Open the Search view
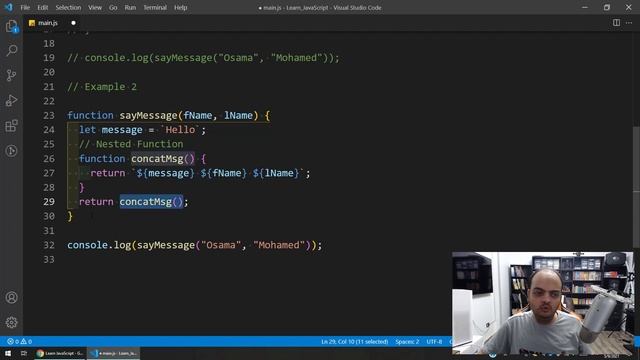The width and height of the screenshot is (640, 360). coord(11,51)
